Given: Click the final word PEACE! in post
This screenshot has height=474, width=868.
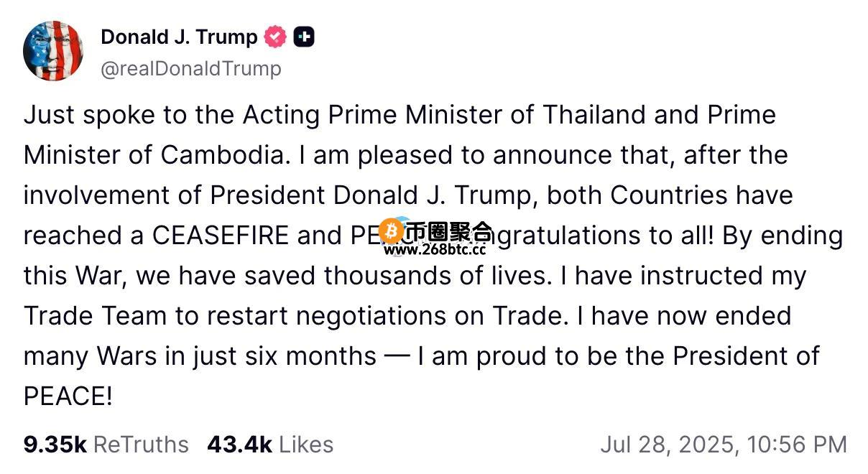Looking at the screenshot, I should (x=68, y=396).
